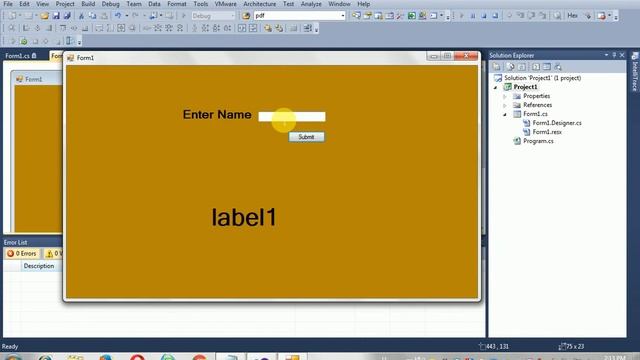
Task: Open the Tools menu
Action: (x=200, y=4)
